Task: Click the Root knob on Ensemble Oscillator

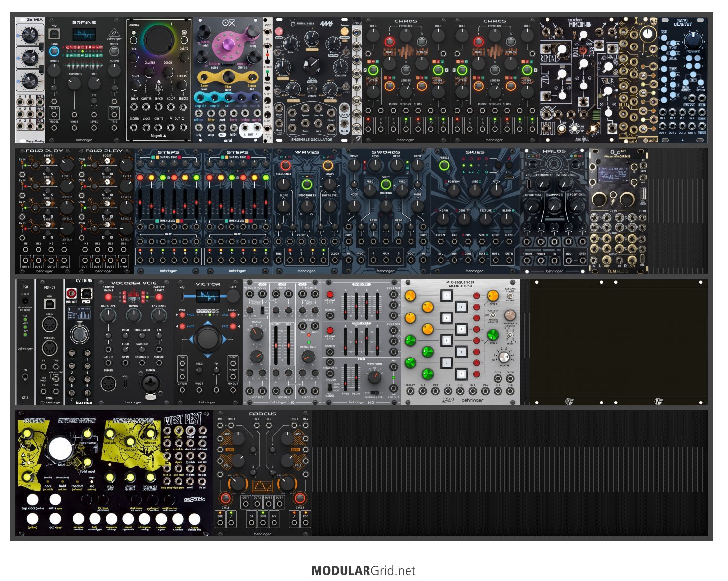Action: (312, 64)
